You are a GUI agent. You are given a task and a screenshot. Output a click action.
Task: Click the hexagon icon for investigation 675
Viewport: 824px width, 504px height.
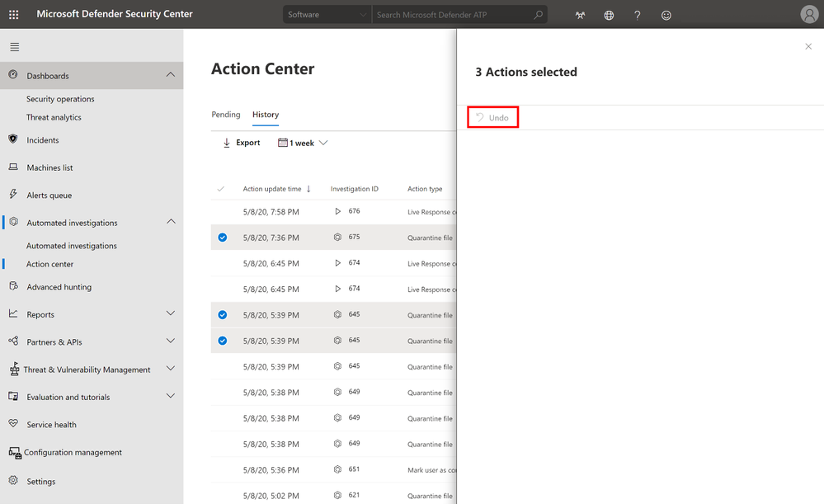pos(337,237)
